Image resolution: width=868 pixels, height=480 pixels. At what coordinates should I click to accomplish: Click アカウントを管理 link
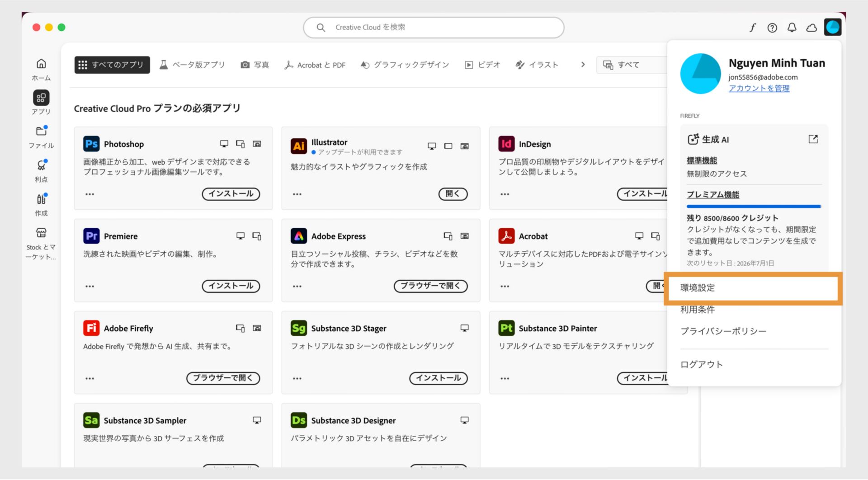click(759, 88)
